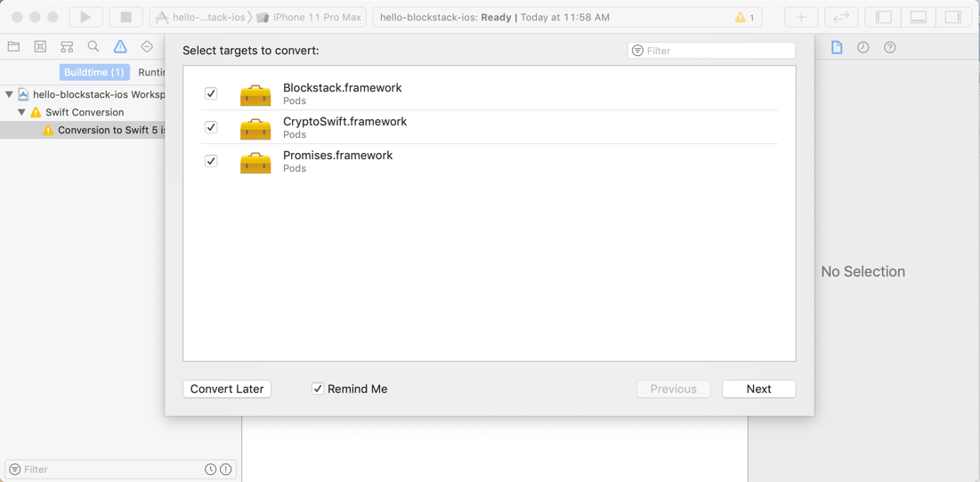Switch to the Buildtime tab
980x482 pixels.
pos(94,72)
